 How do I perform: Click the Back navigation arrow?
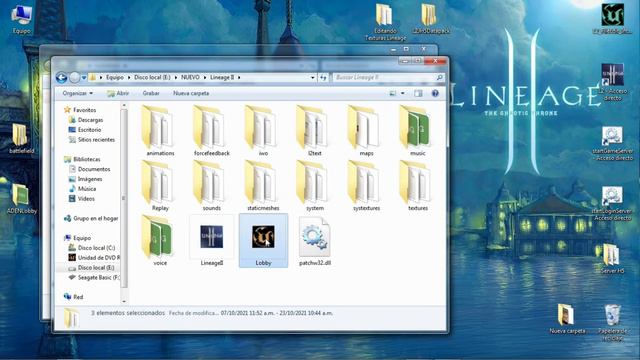click(61, 77)
